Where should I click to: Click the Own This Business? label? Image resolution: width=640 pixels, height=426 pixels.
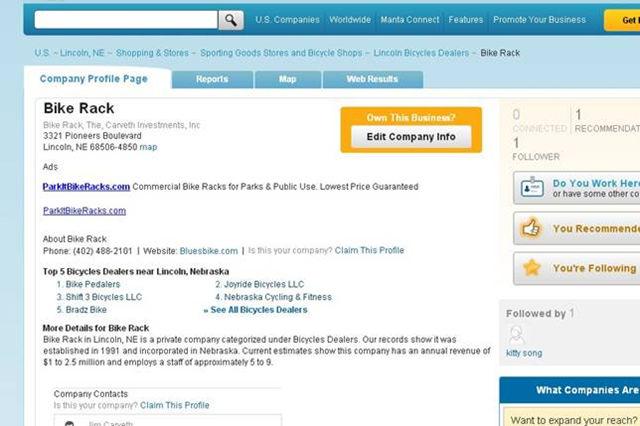(411, 118)
